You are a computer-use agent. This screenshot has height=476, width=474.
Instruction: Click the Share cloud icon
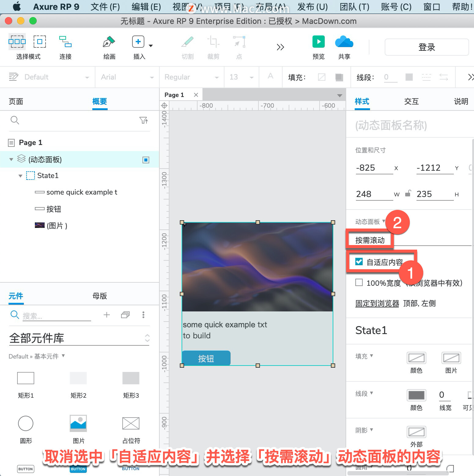344,42
